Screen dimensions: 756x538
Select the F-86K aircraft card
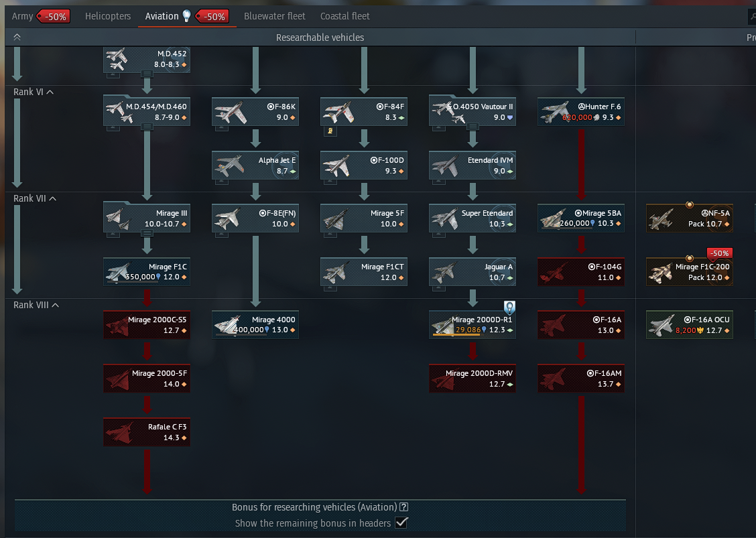point(255,111)
